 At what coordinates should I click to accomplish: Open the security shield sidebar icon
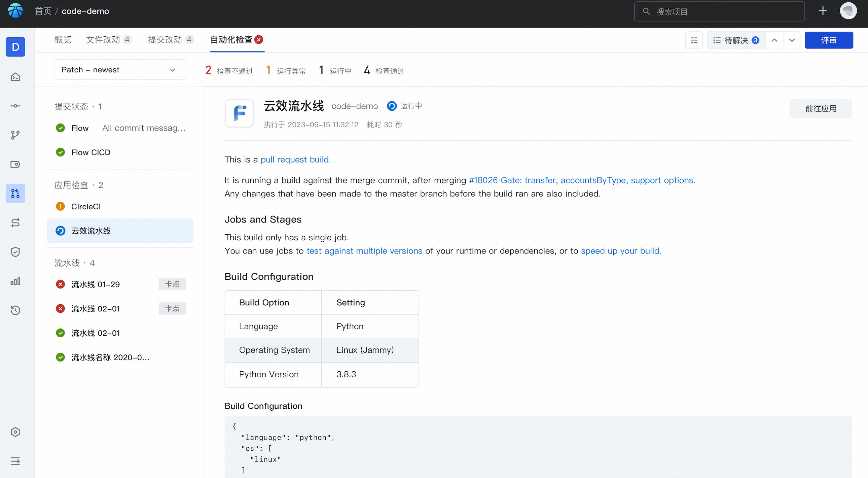[x=15, y=252]
